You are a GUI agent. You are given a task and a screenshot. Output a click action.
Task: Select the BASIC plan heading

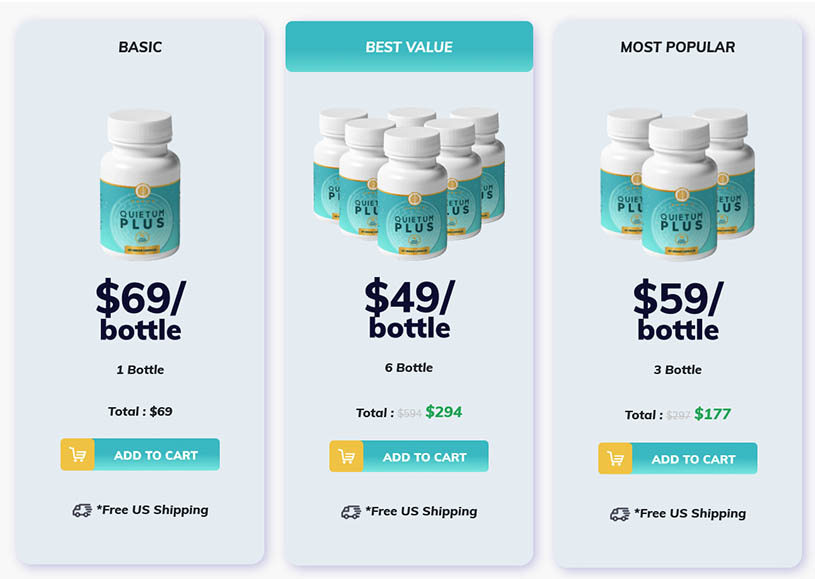click(x=140, y=47)
